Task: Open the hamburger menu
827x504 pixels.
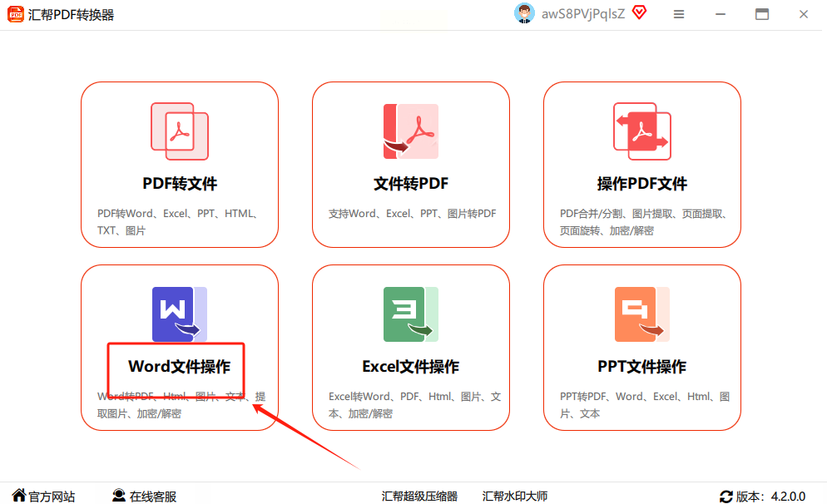Action: click(679, 14)
